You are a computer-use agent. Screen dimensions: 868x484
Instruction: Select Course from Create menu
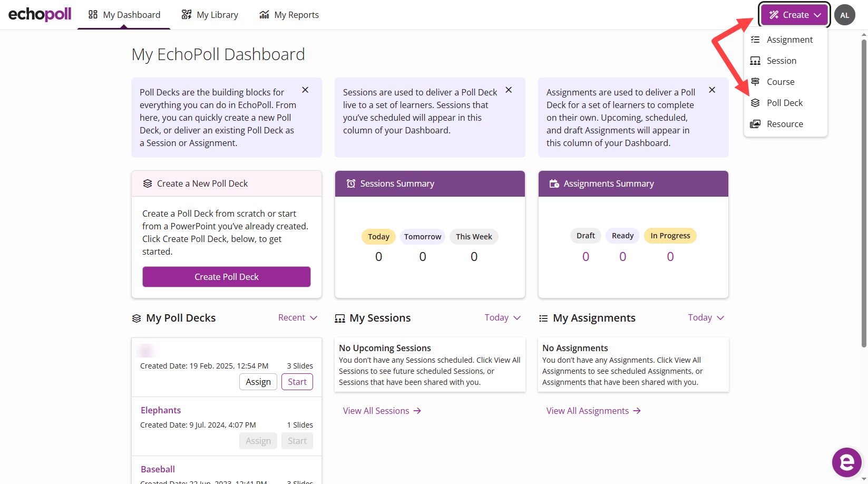point(785,82)
